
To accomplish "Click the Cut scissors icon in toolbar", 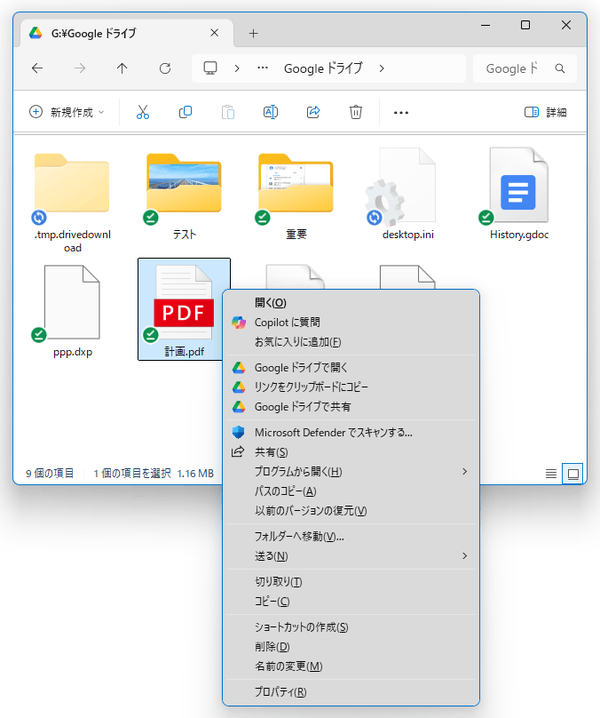I will pyautogui.click(x=142, y=112).
